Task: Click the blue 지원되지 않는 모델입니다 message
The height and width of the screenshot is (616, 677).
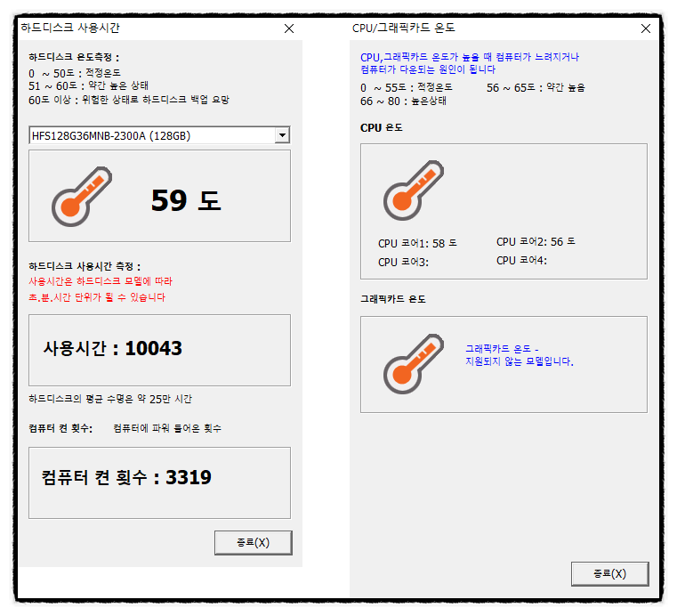Action: [x=520, y=361]
